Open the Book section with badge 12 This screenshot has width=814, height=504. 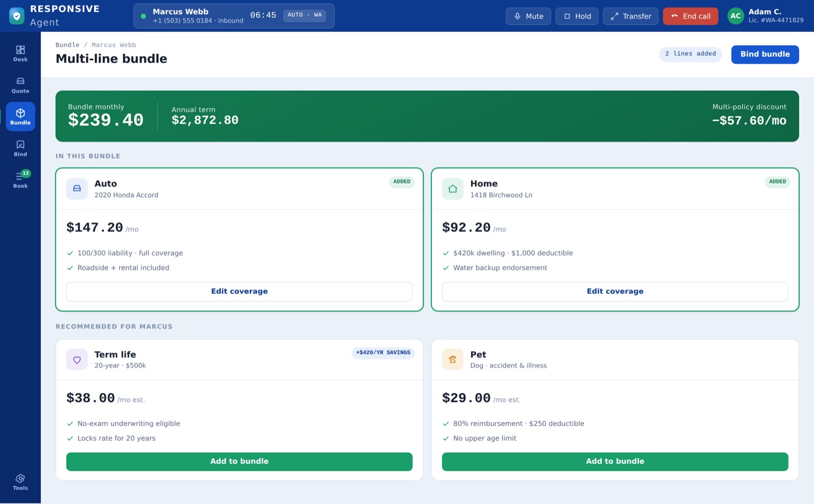[20, 180]
